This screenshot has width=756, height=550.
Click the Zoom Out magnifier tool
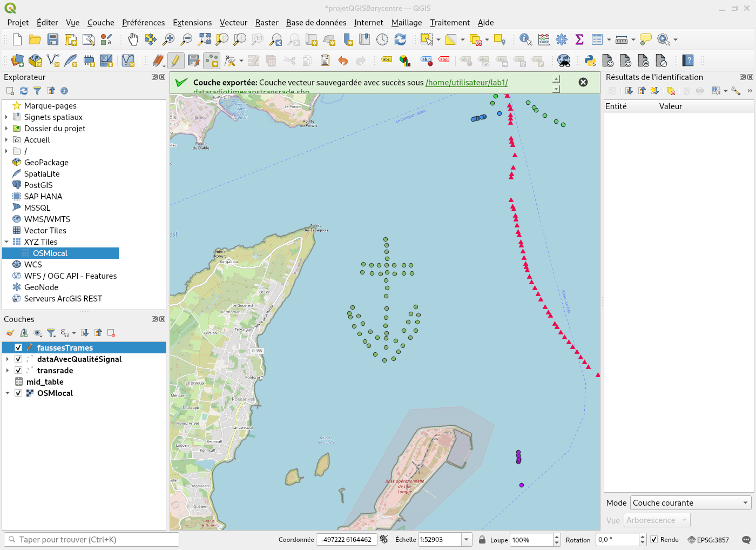[x=186, y=39]
